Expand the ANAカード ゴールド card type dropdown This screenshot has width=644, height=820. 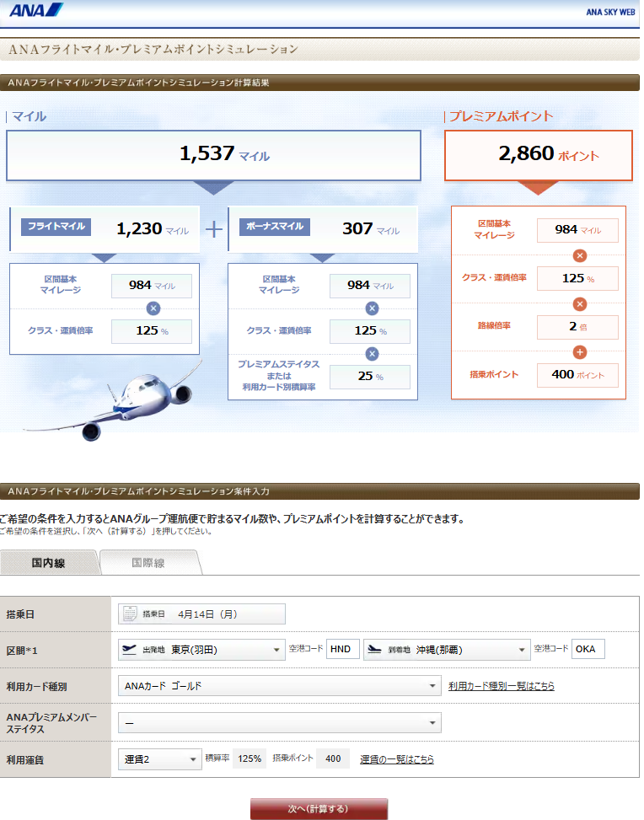point(279,686)
